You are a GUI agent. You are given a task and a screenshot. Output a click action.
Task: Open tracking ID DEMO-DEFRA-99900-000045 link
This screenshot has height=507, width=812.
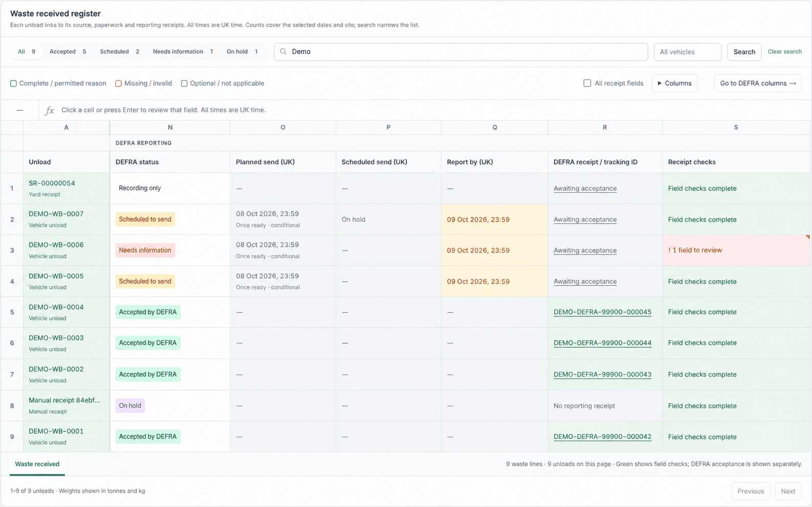(x=602, y=312)
